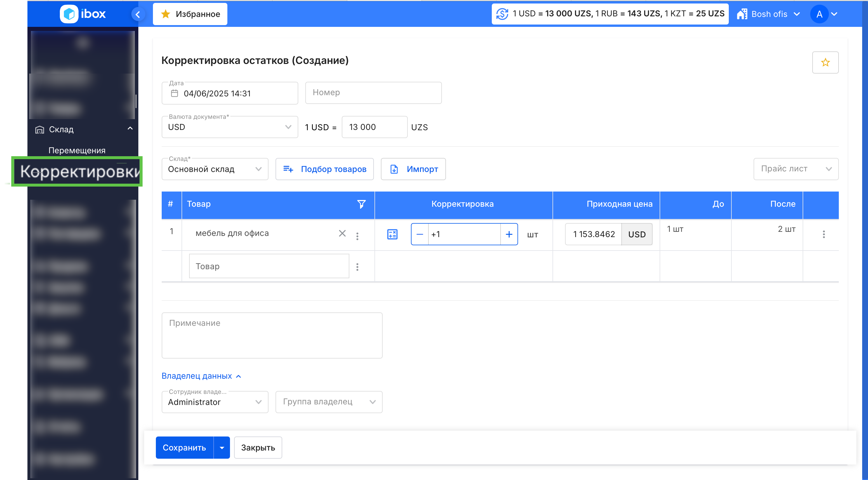
Task: Increase correction quantity with plus button
Action: click(x=509, y=234)
